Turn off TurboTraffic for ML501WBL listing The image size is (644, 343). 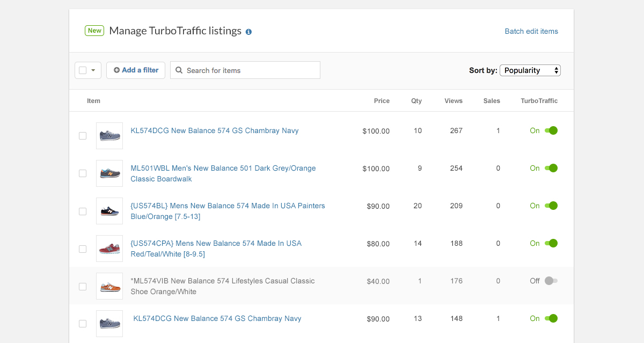pyautogui.click(x=551, y=168)
